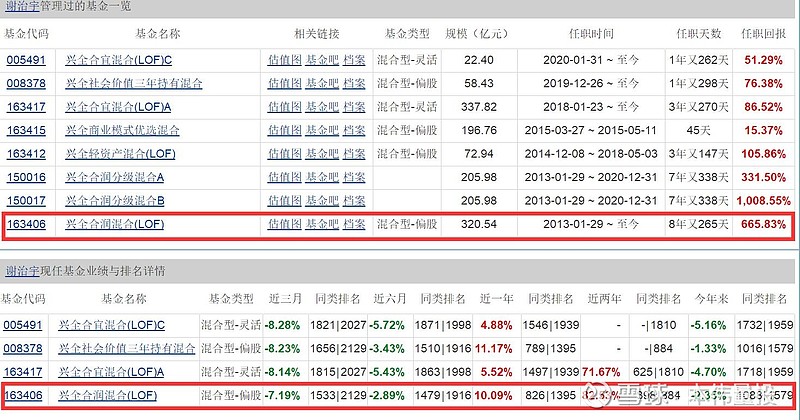This screenshot has height=420, width=800.
Task: Open 兴全合润分级混合B fund name
Action: coord(115,201)
